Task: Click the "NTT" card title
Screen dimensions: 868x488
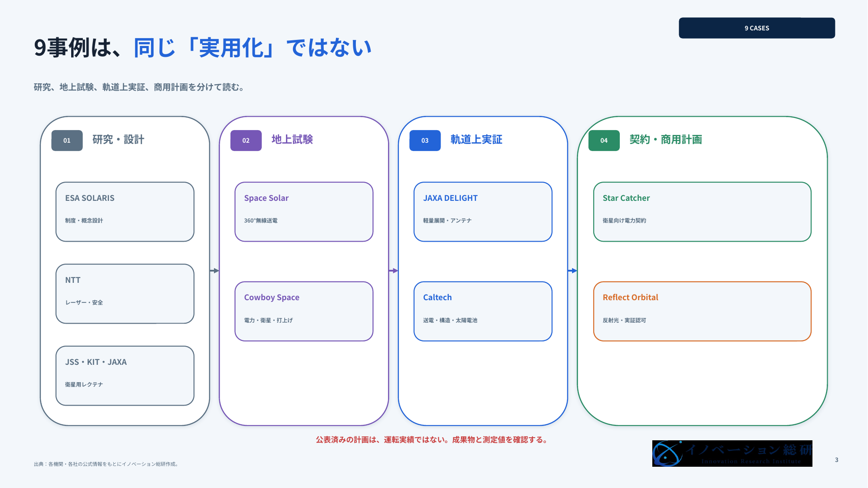Action: pyautogui.click(x=73, y=280)
